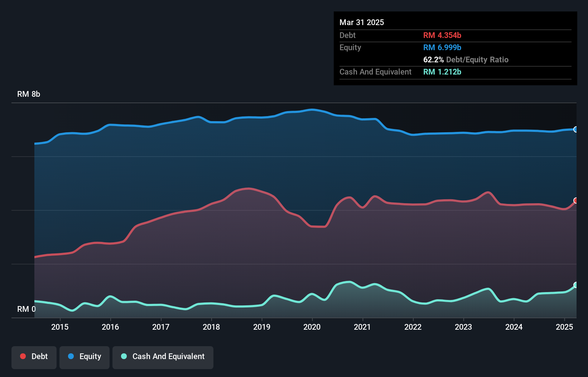Screen dimensions: 588x377
Task: Click the 2023 x-axis label
Action: 463,327
